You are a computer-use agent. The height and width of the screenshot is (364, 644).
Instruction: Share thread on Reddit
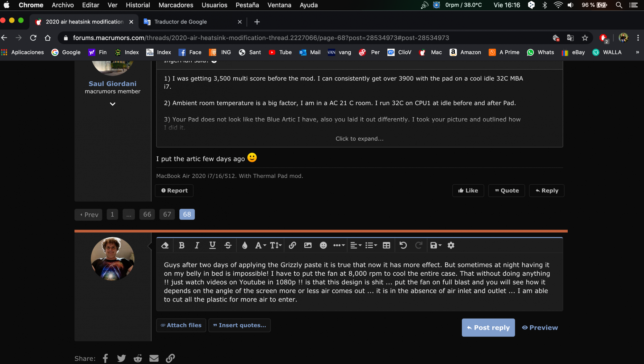[x=138, y=358]
